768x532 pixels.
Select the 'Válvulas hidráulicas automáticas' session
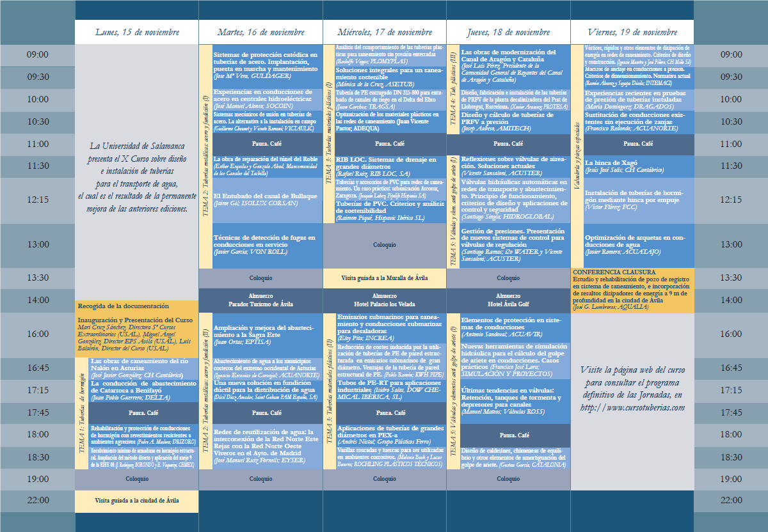coord(515,199)
